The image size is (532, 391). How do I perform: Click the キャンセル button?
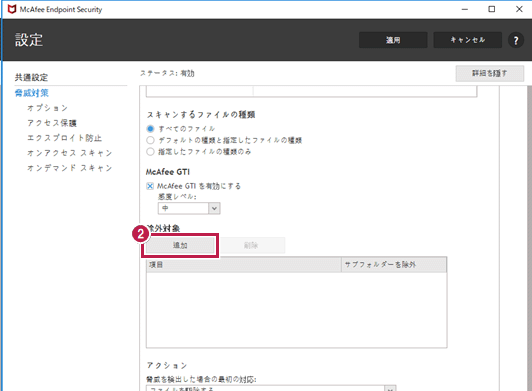[468, 40]
